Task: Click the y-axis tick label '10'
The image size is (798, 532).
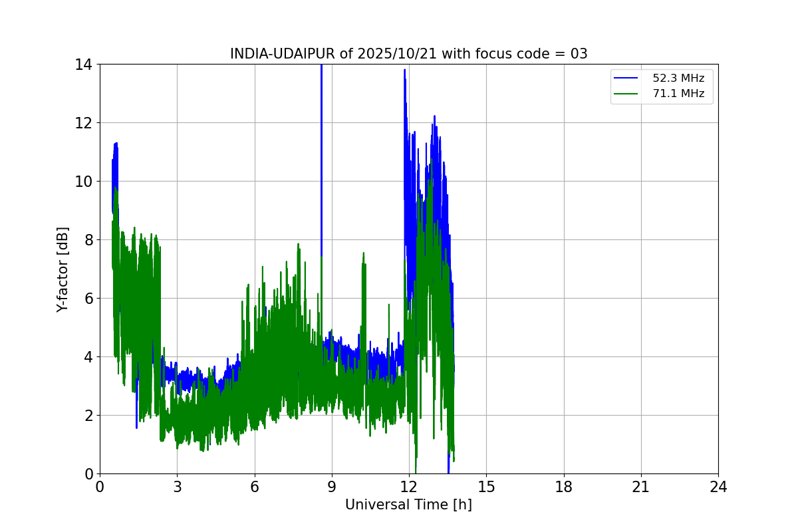Action: 84,182
